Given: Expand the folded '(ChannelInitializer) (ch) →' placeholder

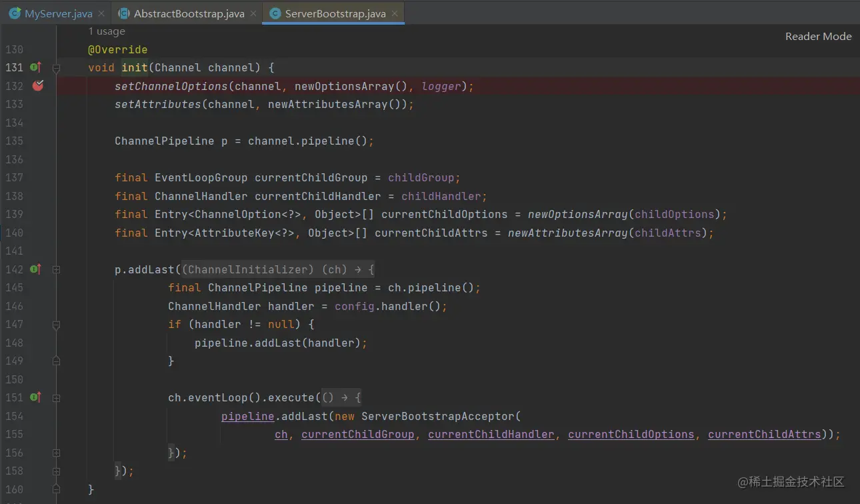Looking at the screenshot, I should point(278,269).
